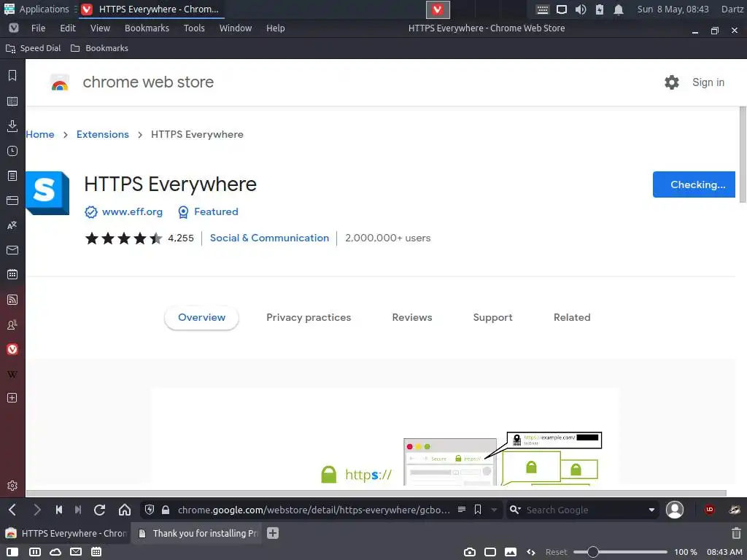Expand the address bar history dropdown

494,510
